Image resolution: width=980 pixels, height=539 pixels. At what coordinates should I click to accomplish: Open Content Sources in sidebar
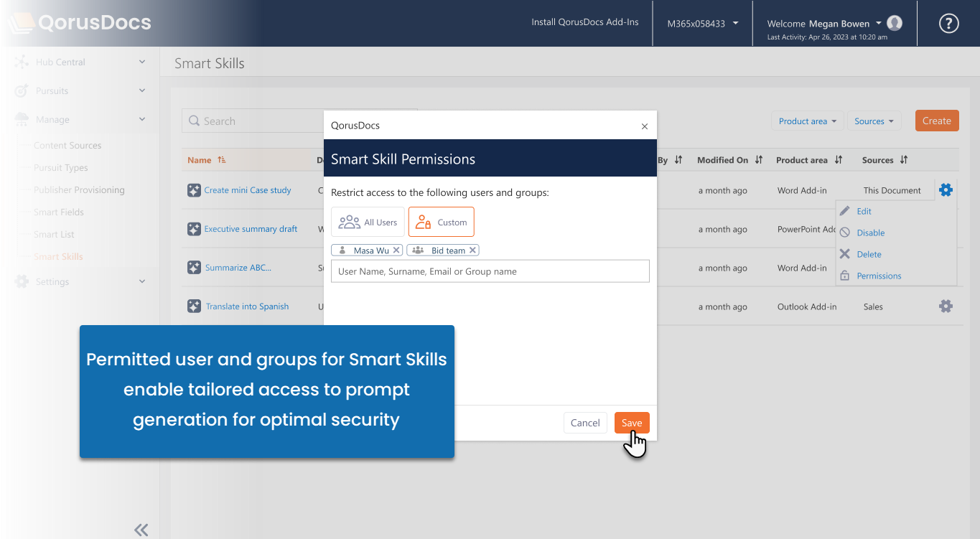tap(67, 145)
